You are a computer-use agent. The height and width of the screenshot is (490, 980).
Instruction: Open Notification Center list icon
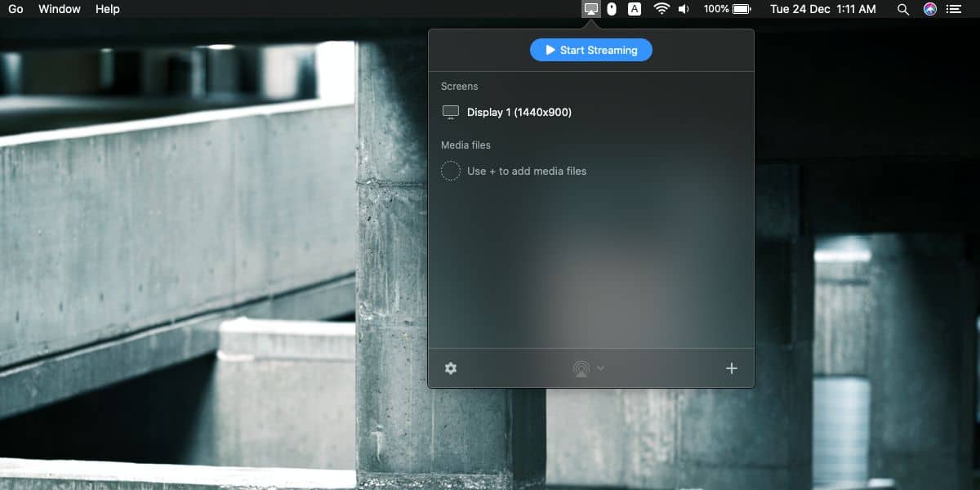pos(955,9)
